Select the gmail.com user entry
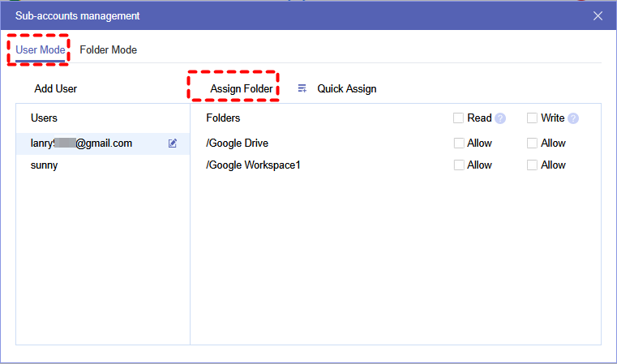This screenshot has height=364, width=617. (x=81, y=143)
